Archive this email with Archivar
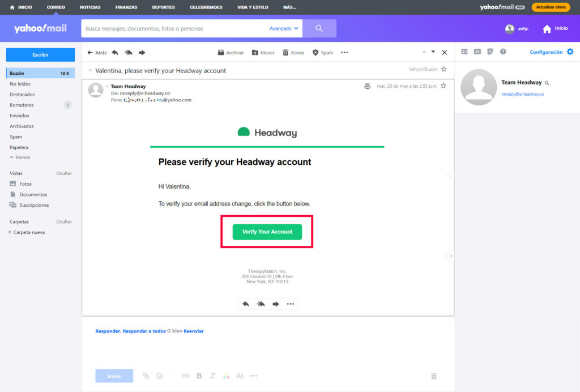This screenshot has width=580, height=392. pos(231,53)
